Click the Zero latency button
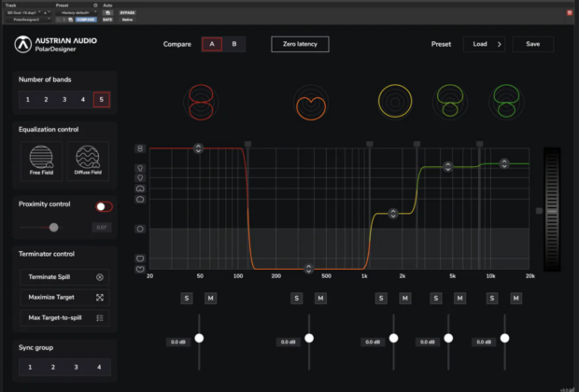The height and width of the screenshot is (392, 579). pos(300,44)
